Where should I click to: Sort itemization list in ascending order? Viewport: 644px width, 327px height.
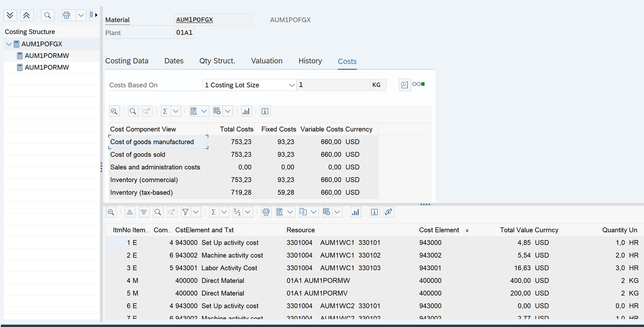point(130,212)
